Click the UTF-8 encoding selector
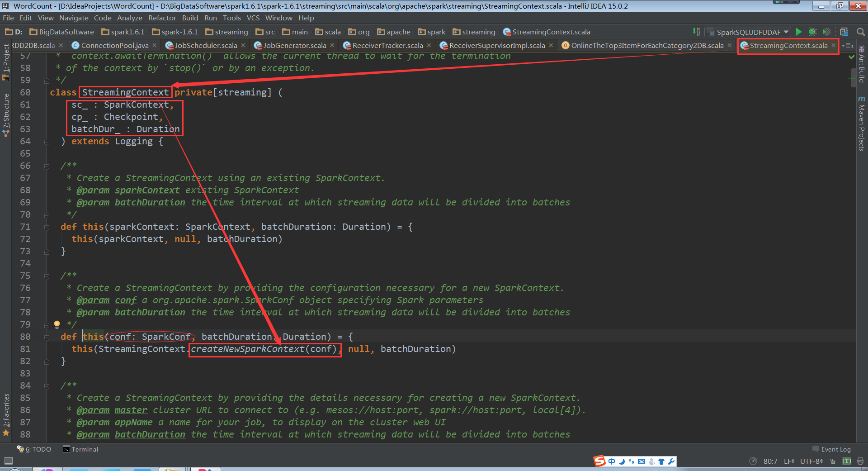 pos(811,461)
